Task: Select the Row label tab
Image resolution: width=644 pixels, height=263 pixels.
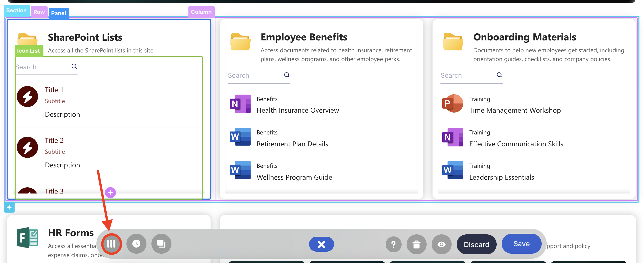Action: pos(39,12)
